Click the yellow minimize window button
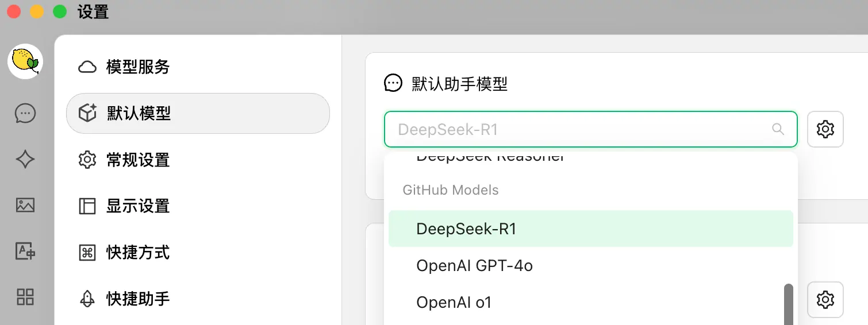 point(37,11)
